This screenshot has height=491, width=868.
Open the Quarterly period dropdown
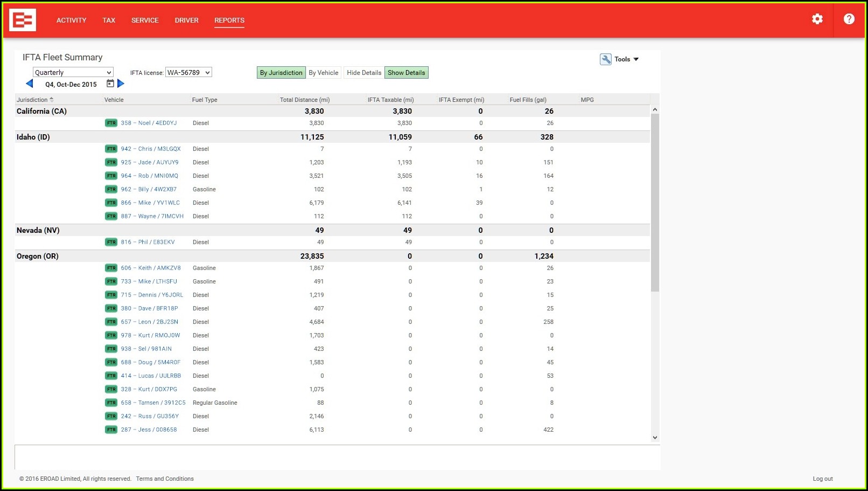(x=73, y=72)
